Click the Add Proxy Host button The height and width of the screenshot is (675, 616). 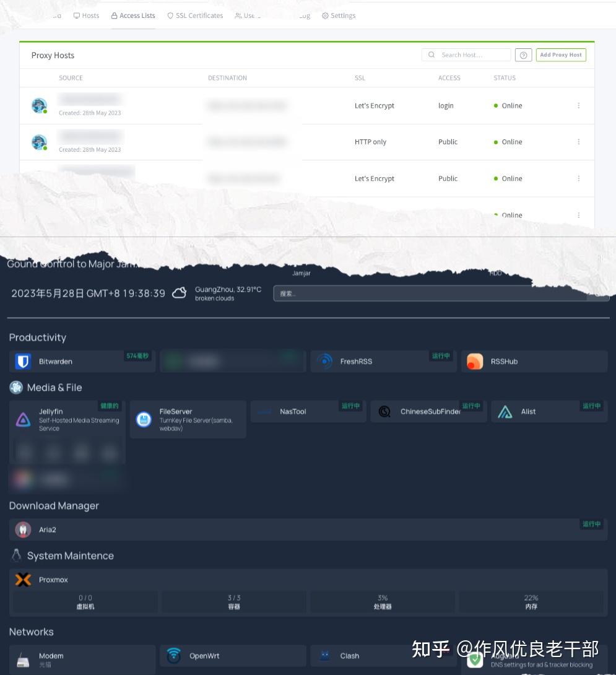click(x=561, y=54)
